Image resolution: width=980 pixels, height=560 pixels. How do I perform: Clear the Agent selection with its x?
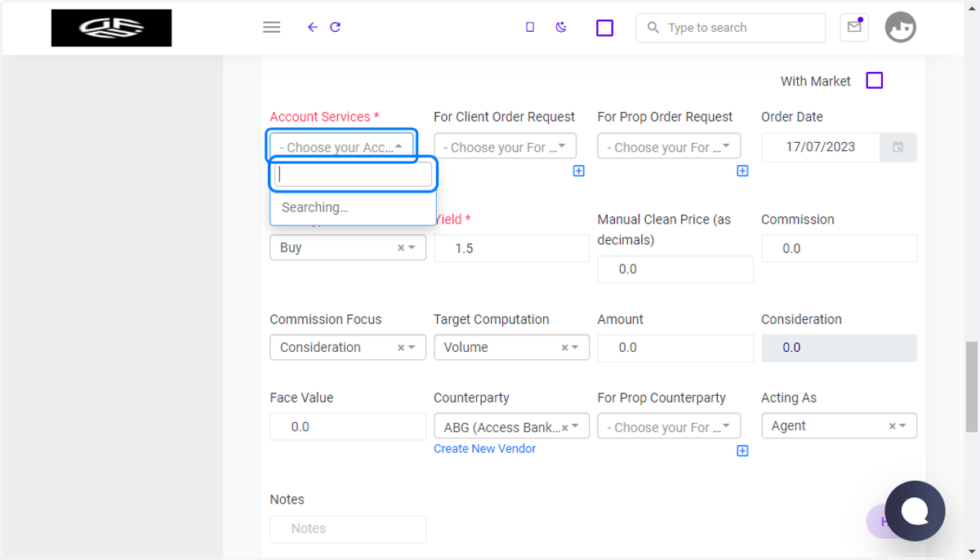point(892,425)
